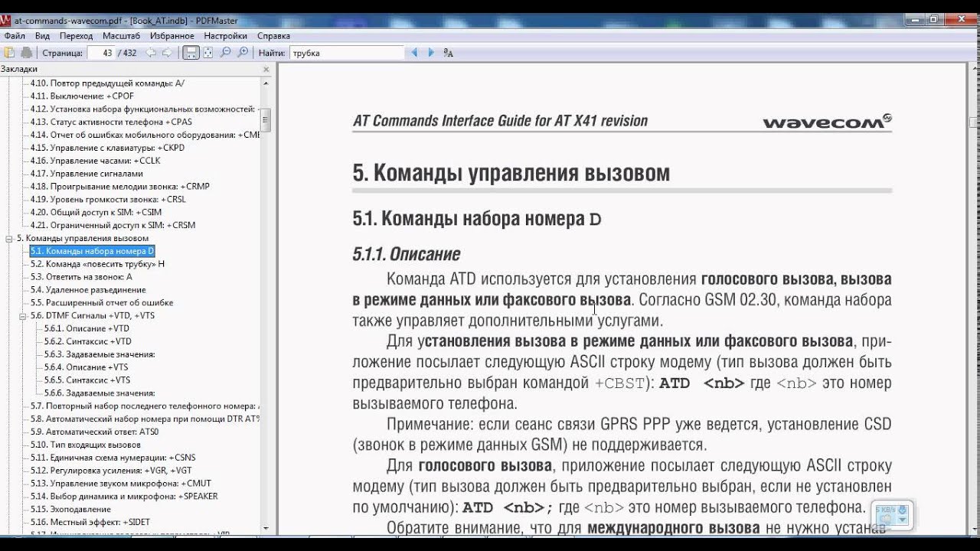Select bookmark '5.2. Команда «повесить трубку» H'

[x=97, y=264]
